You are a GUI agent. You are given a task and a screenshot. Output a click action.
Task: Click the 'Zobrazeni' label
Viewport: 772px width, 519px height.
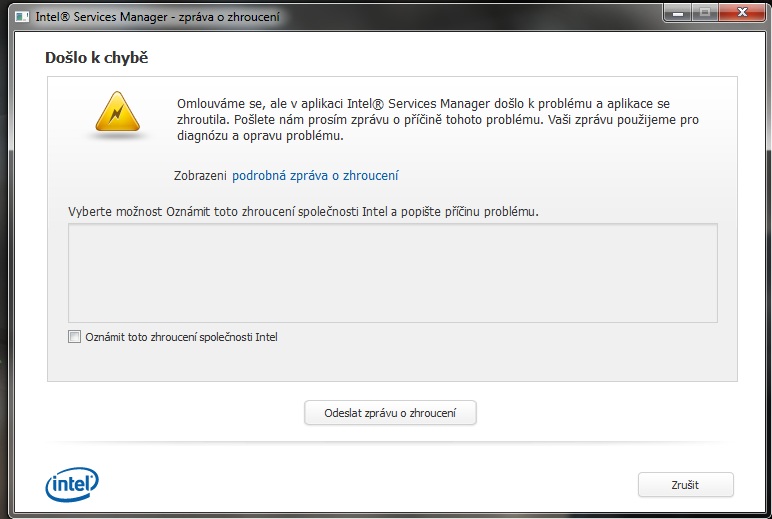[200, 176]
